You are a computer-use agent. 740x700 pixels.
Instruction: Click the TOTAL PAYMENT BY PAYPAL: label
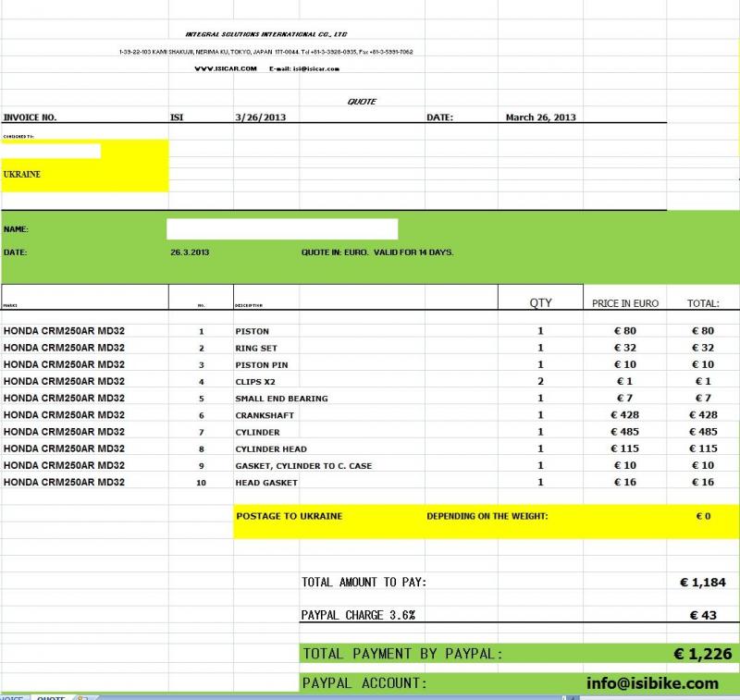pos(402,654)
